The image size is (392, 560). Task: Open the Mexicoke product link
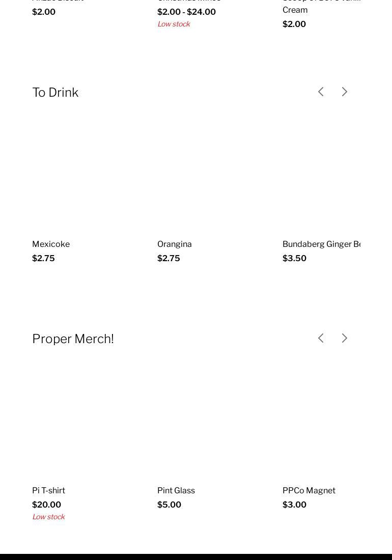pyautogui.click(x=51, y=244)
